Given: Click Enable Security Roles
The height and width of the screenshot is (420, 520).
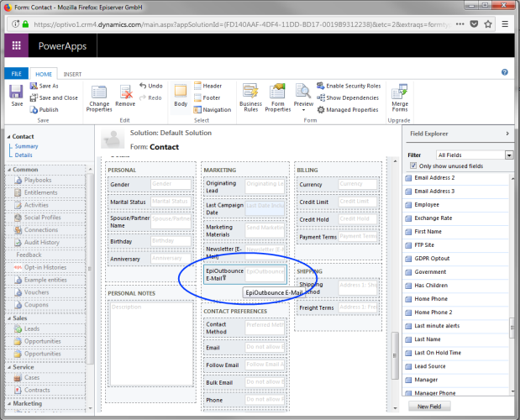Looking at the screenshot, I should [x=352, y=86].
